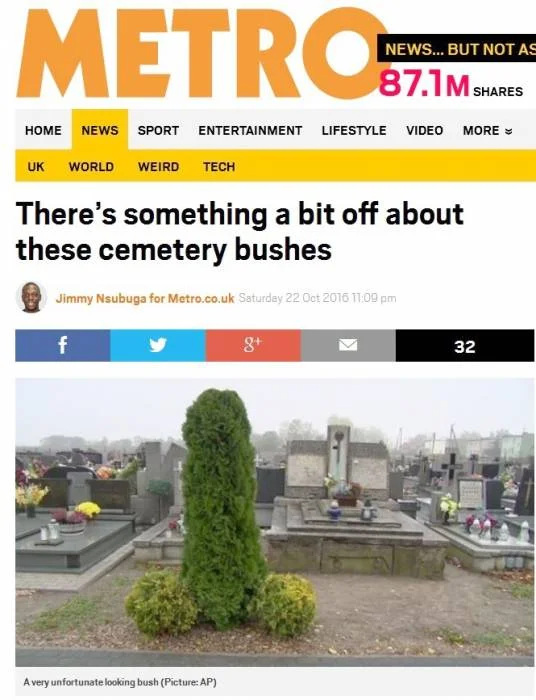
Task: Open the cemetery bush article photo
Action: (x=275, y=522)
